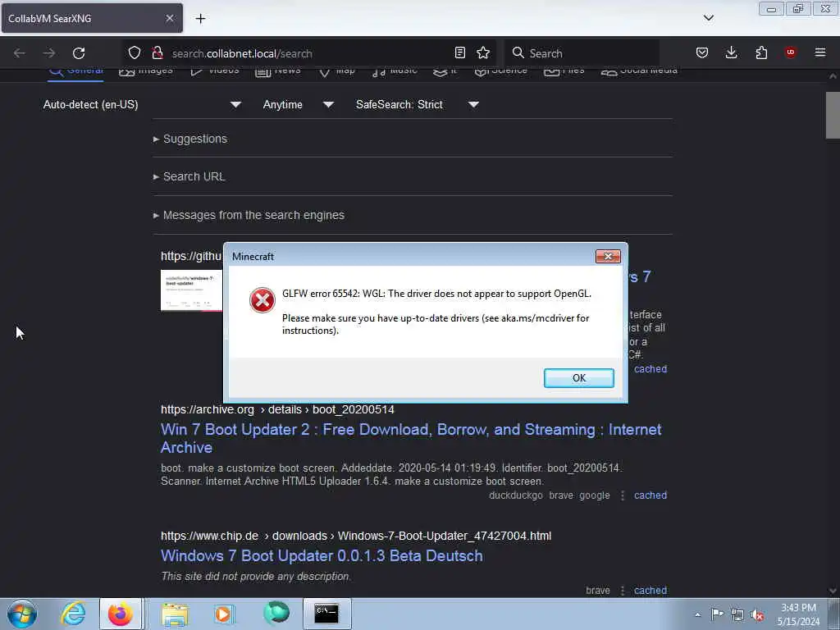The height and width of the screenshot is (630, 840).
Task: Click the page vertical scrollbar thumb
Action: point(833,115)
